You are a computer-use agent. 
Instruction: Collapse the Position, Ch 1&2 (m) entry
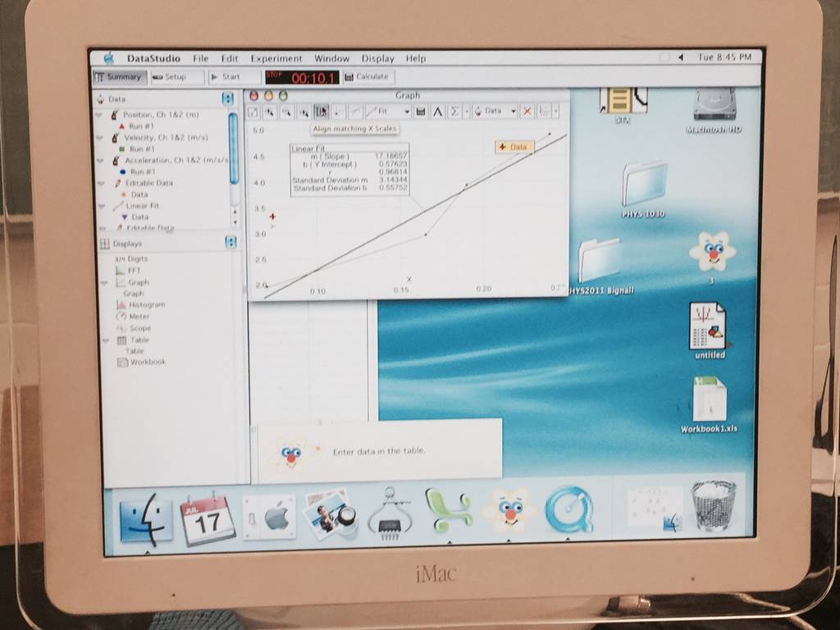pyautogui.click(x=98, y=115)
